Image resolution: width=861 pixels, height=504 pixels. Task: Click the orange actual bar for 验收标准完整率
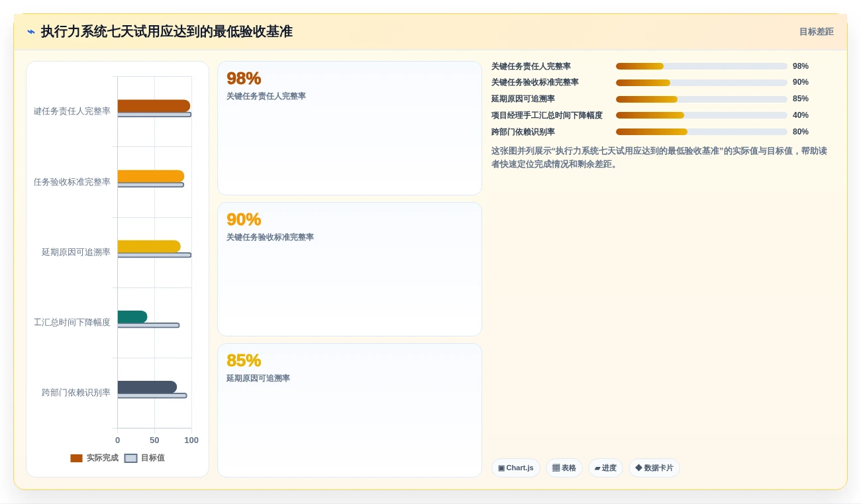tap(151, 176)
